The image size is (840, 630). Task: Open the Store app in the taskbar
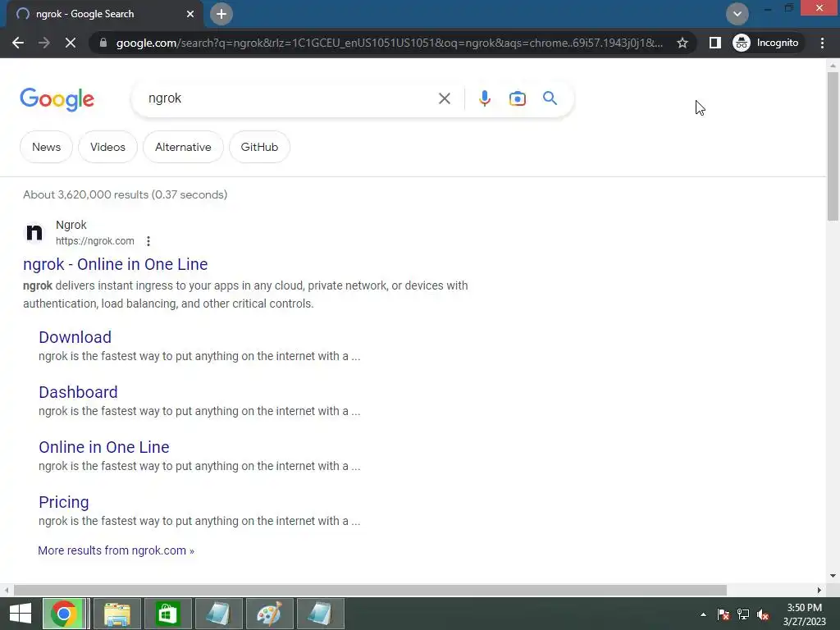167,614
